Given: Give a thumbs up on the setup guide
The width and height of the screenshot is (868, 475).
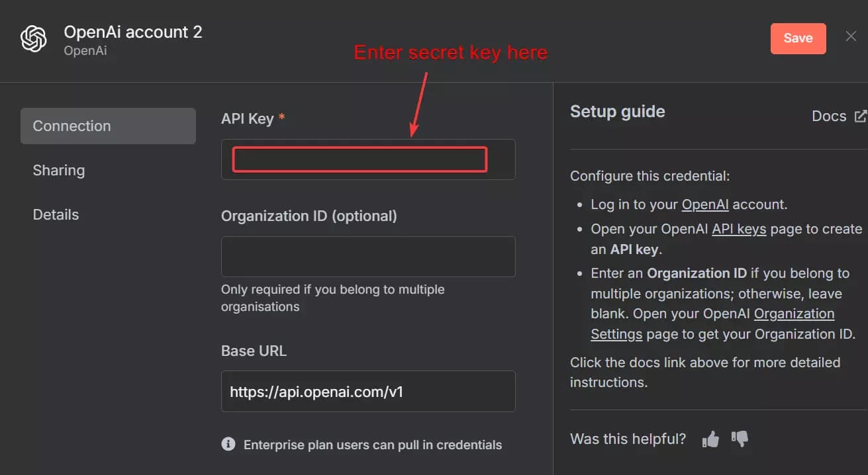Looking at the screenshot, I should coord(710,438).
